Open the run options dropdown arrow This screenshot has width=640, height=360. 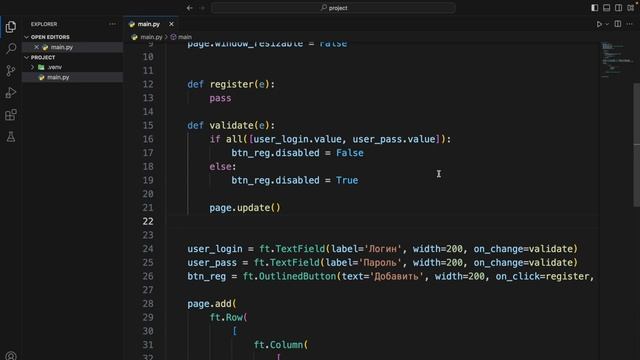607,24
